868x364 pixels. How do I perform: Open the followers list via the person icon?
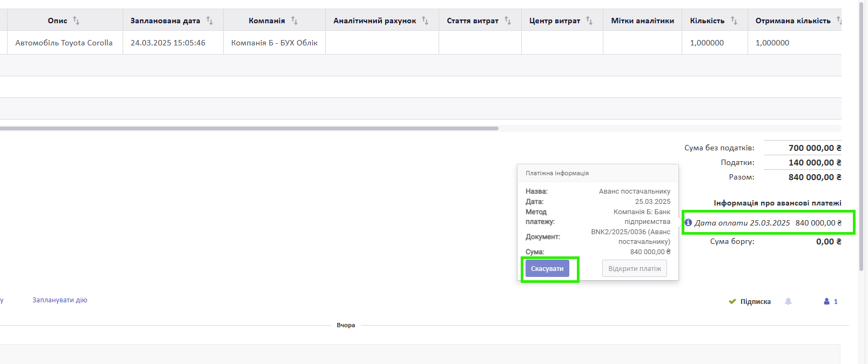826,301
